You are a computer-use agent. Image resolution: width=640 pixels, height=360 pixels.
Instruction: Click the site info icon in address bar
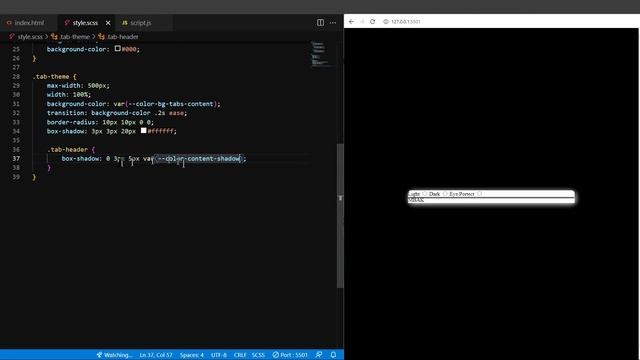[386, 22]
